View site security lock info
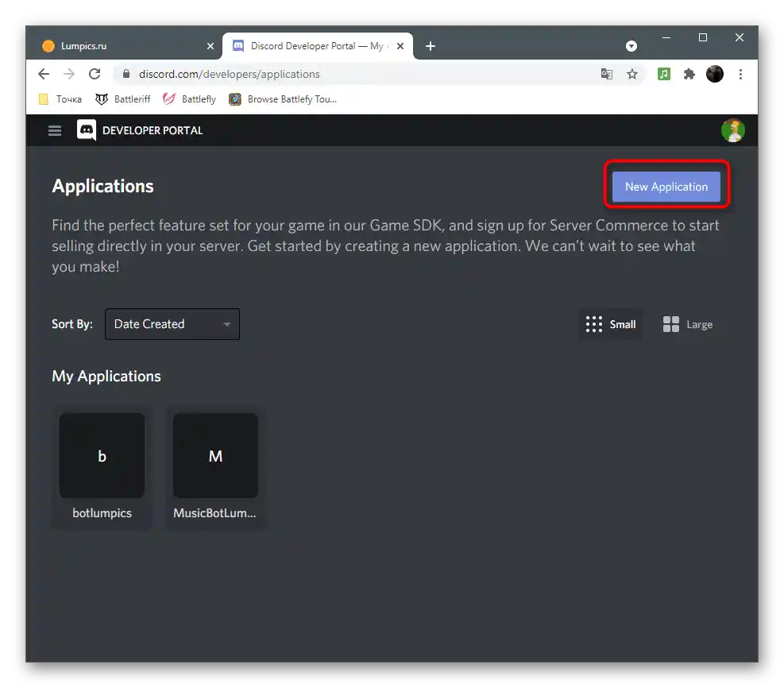Viewport: 784px width, 688px height. point(126,74)
